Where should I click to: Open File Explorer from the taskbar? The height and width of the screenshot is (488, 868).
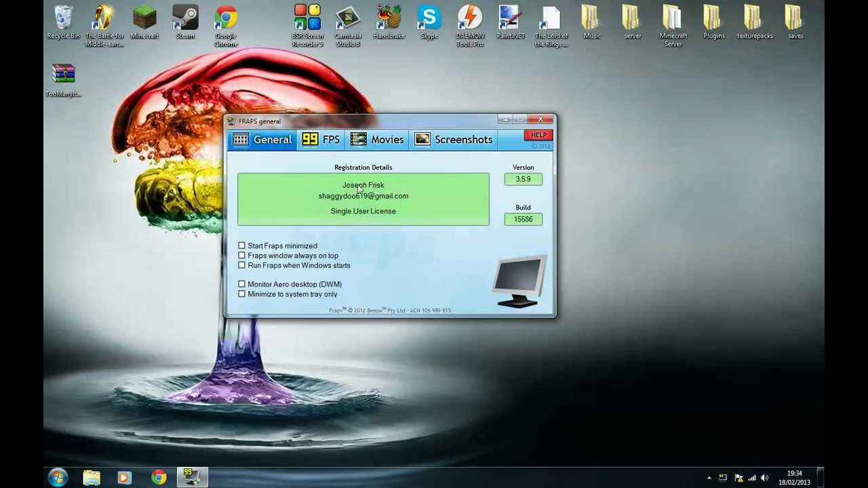pyautogui.click(x=92, y=478)
